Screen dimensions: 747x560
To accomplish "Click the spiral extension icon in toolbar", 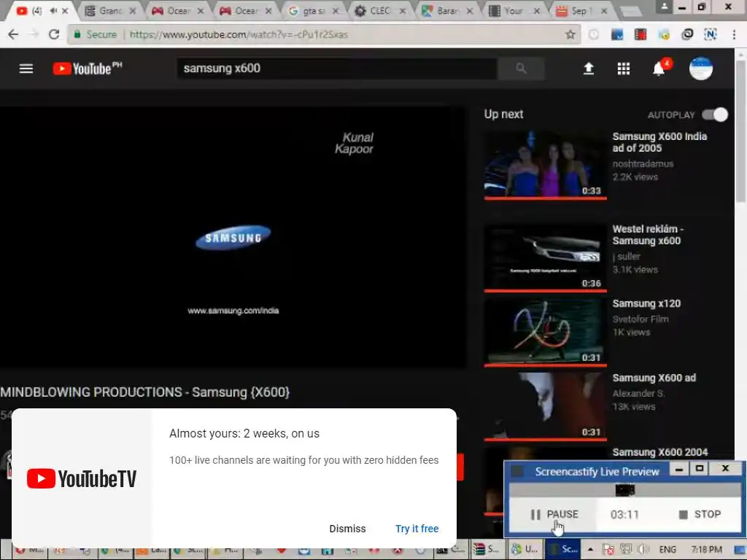I will click(687, 34).
